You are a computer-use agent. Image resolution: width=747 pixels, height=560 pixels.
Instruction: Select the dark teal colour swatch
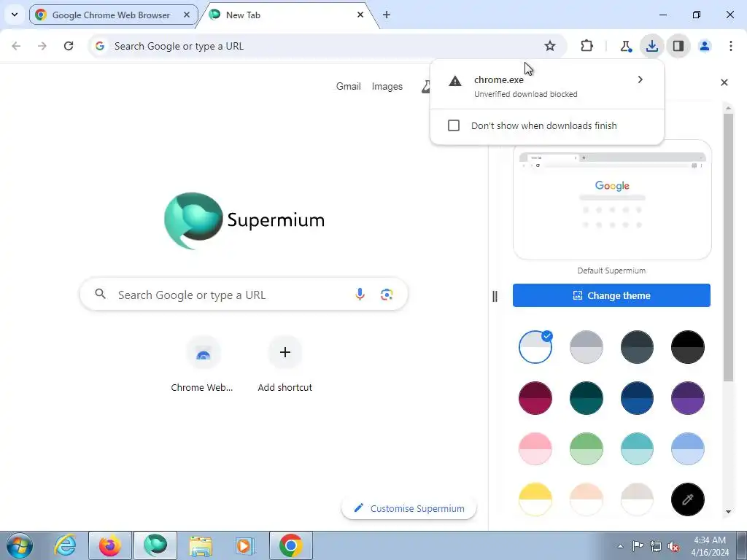(x=586, y=398)
